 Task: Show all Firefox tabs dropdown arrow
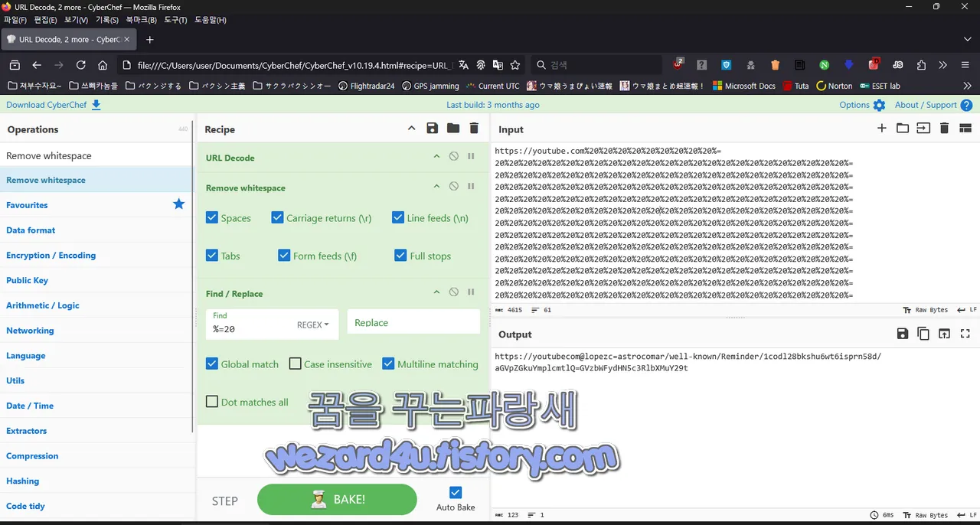(x=968, y=39)
